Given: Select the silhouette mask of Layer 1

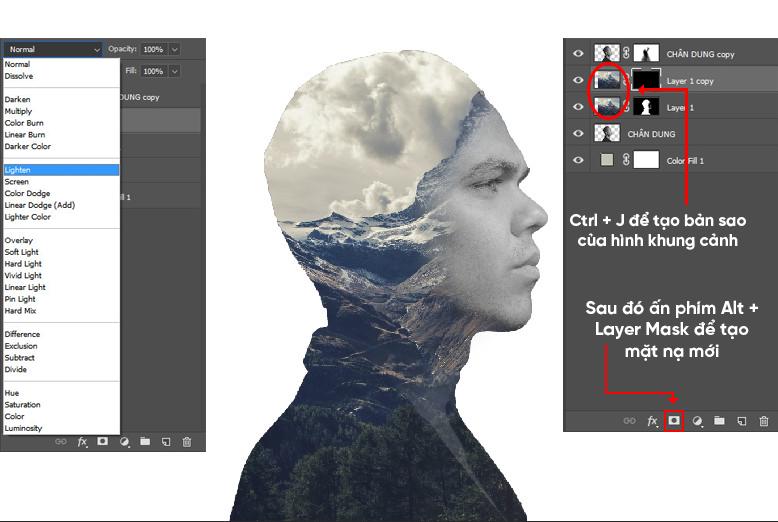Looking at the screenshot, I should [646, 106].
